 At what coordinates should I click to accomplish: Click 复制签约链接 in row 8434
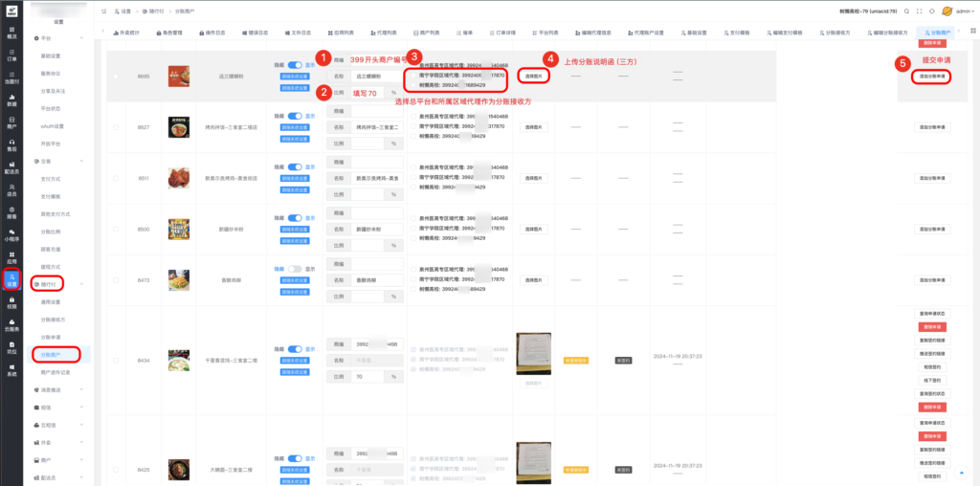pyautogui.click(x=932, y=340)
